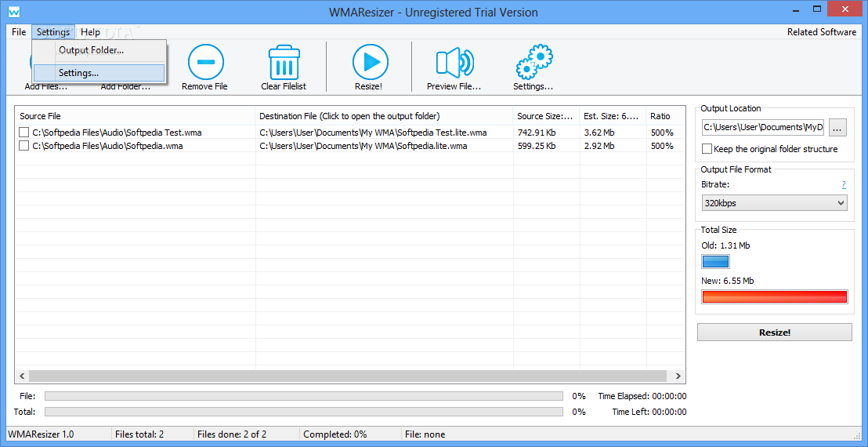
Task: Check the Softpedia.wma file checkbox
Action: [24, 146]
